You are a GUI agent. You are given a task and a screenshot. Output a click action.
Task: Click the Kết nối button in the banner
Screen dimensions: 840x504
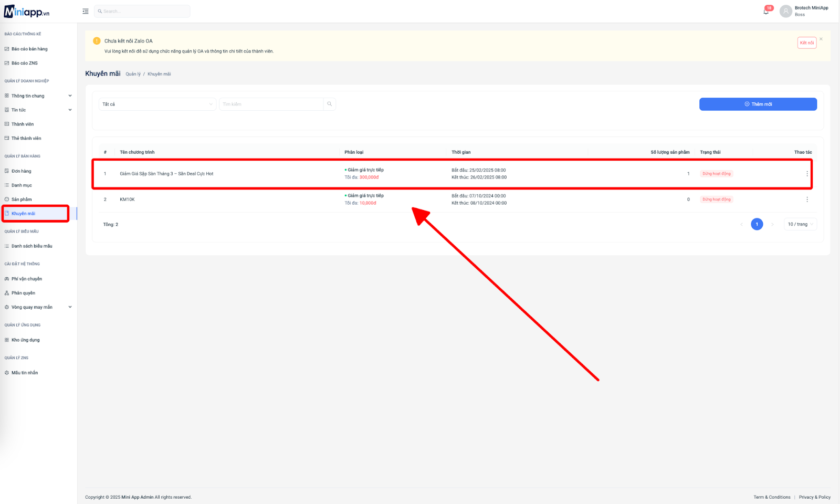coord(807,43)
